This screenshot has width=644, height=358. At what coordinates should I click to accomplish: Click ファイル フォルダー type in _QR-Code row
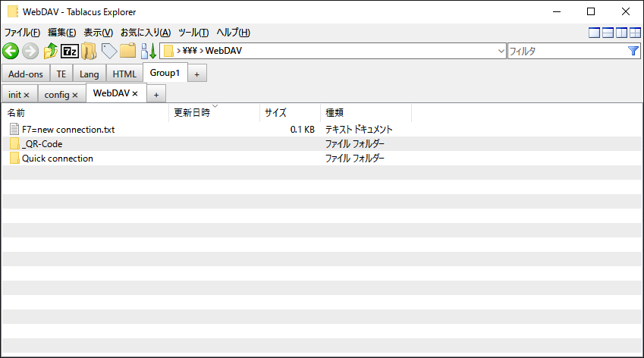click(x=355, y=143)
